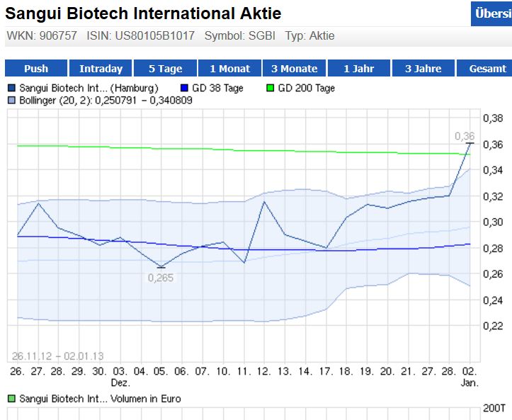512x420 pixels.
Task: Show the Gesamt full history chart
Action: (488, 69)
